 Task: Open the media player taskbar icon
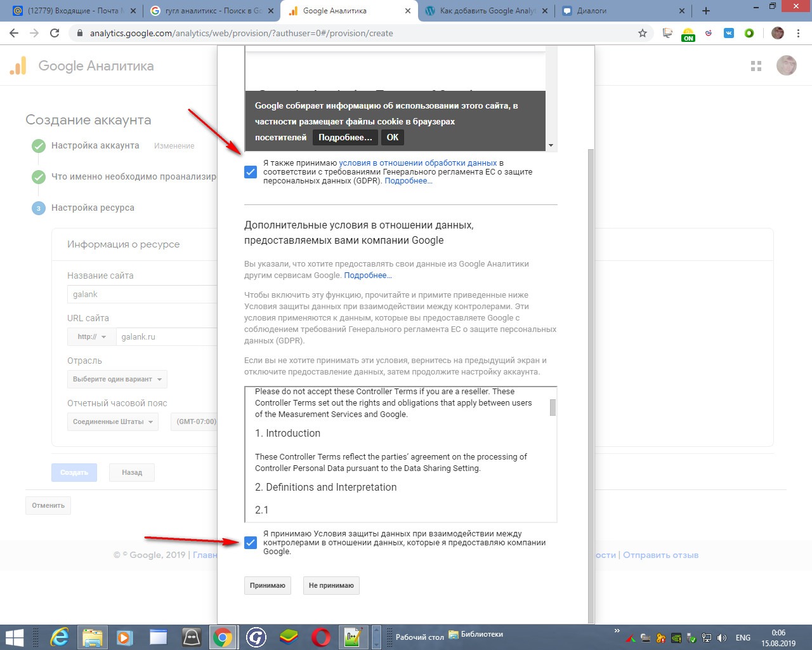[125, 637]
